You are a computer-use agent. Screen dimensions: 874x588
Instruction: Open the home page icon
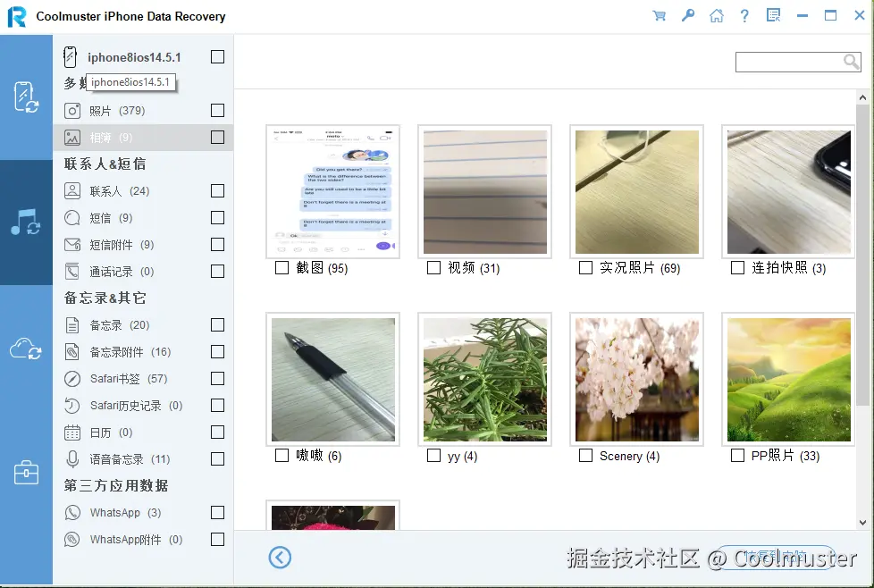(x=717, y=15)
